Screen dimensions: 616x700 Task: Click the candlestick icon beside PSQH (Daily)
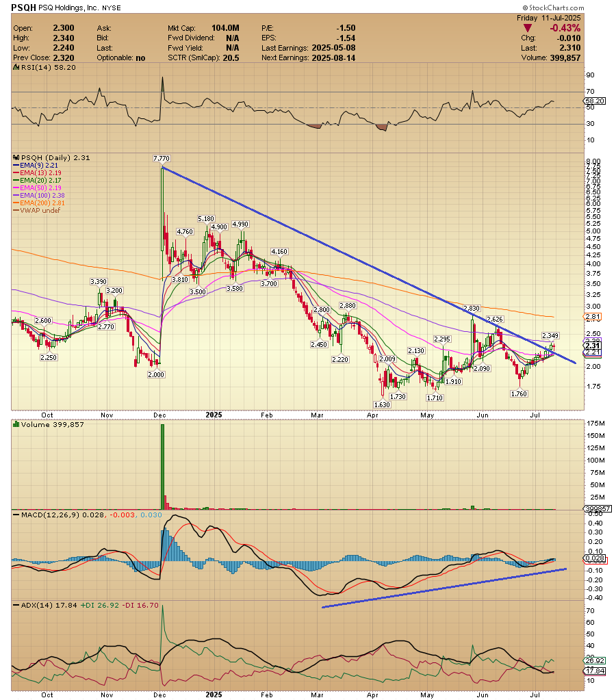point(16,157)
